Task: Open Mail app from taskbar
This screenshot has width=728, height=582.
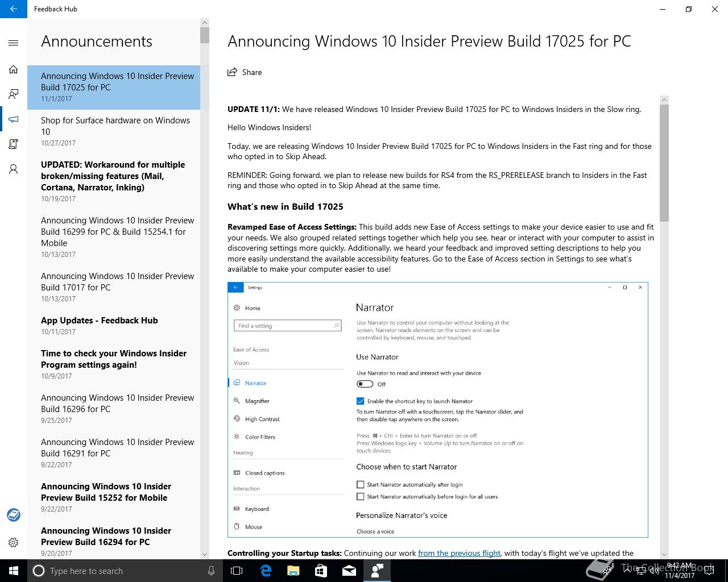Action: pyautogui.click(x=349, y=571)
